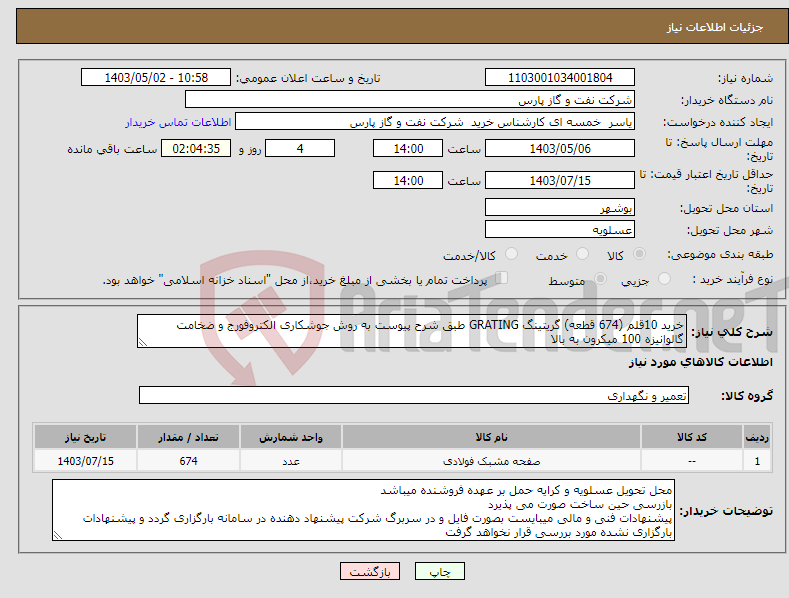Click the شرح کلی نیاز label
Image resolution: width=789 pixels, height=598 pixels.
[732, 332]
